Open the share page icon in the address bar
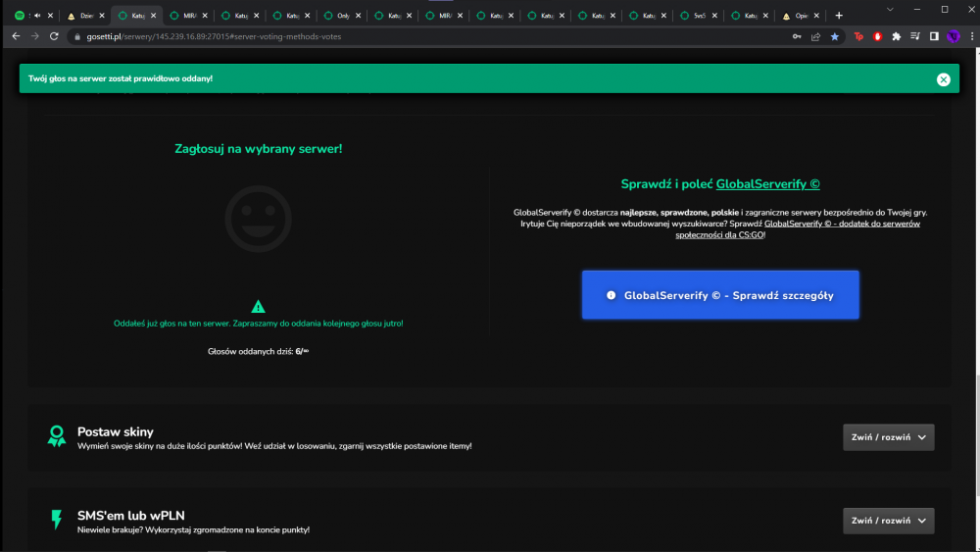Viewport: 980px width, 552px height. (x=815, y=36)
